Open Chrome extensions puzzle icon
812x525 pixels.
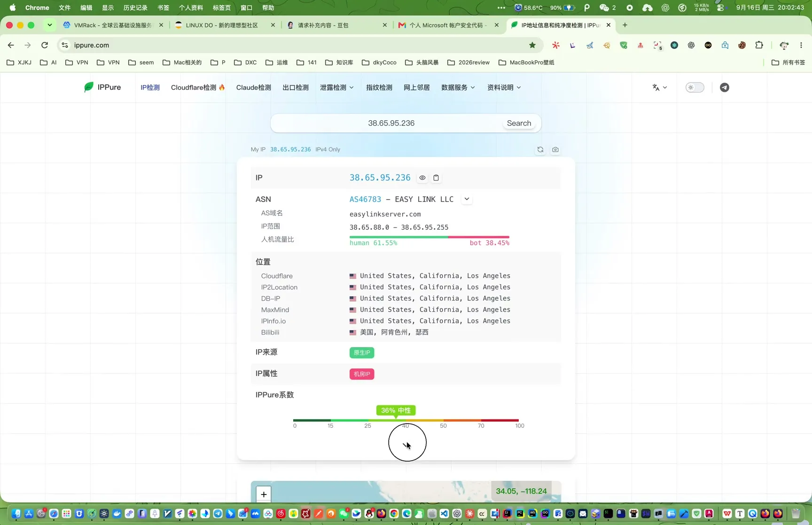click(759, 45)
